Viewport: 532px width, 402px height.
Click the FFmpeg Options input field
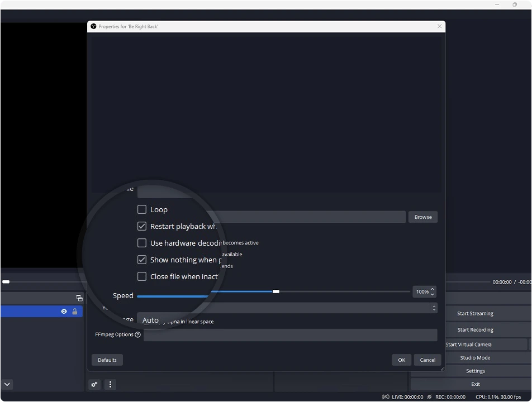pos(290,335)
